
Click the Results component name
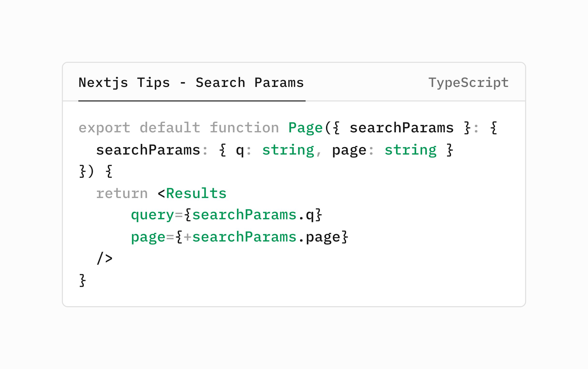(196, 193)
